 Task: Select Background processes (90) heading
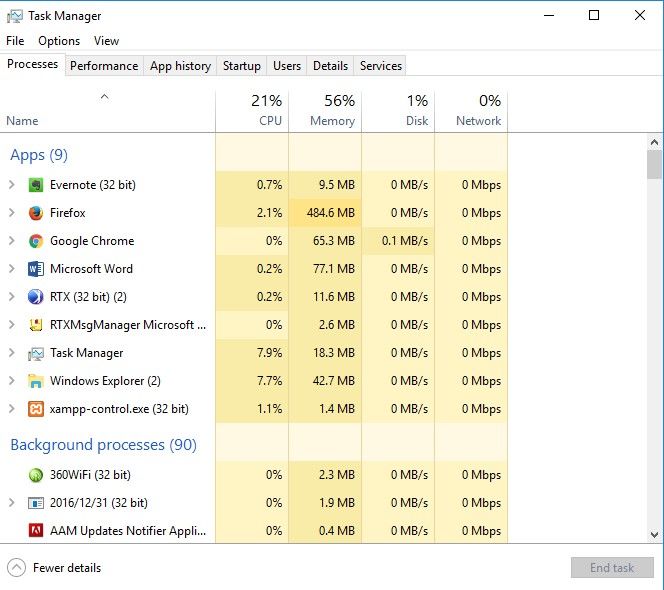(x=103, y=445)
